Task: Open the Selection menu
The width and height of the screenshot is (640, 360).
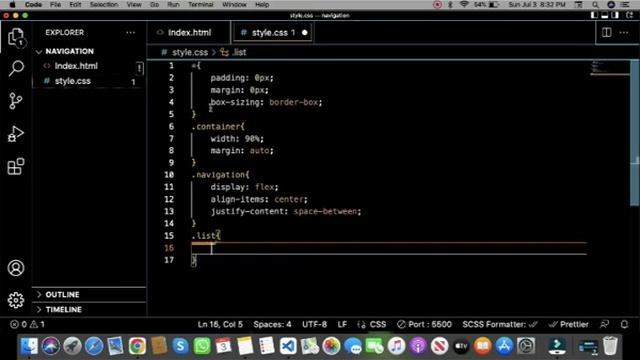Action: pyautogui.click(x=104, y=4)
